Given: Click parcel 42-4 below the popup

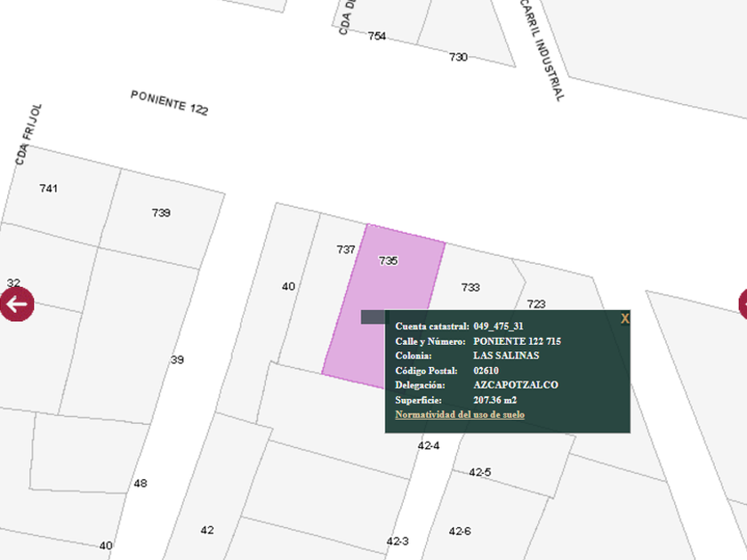Looking at the screenshot, I should [429, 445].
